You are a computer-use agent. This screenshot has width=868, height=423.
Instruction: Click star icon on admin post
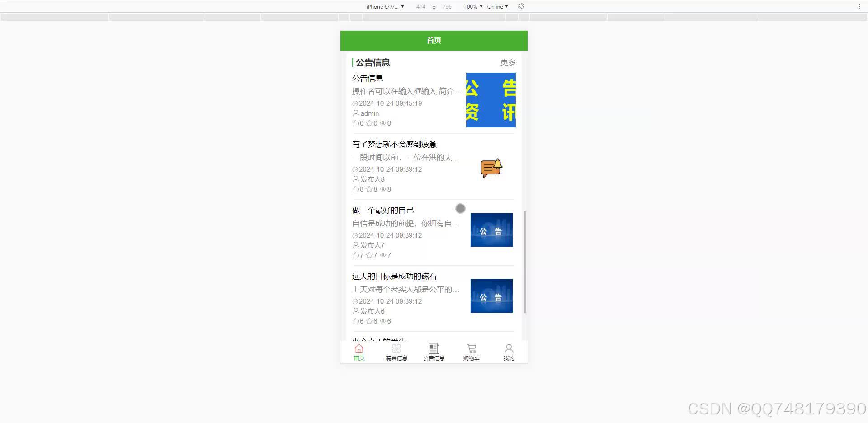(x=369, y=123)
